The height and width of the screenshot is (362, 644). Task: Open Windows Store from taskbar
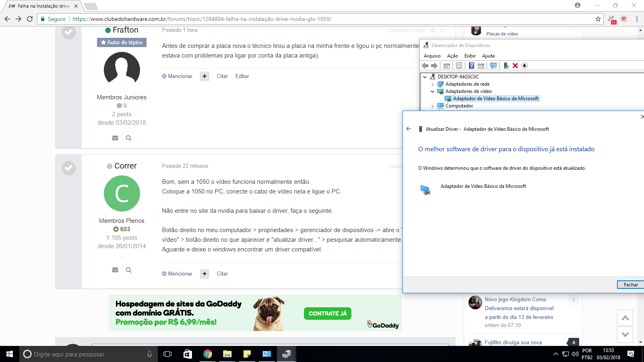[x=188, y=354]
